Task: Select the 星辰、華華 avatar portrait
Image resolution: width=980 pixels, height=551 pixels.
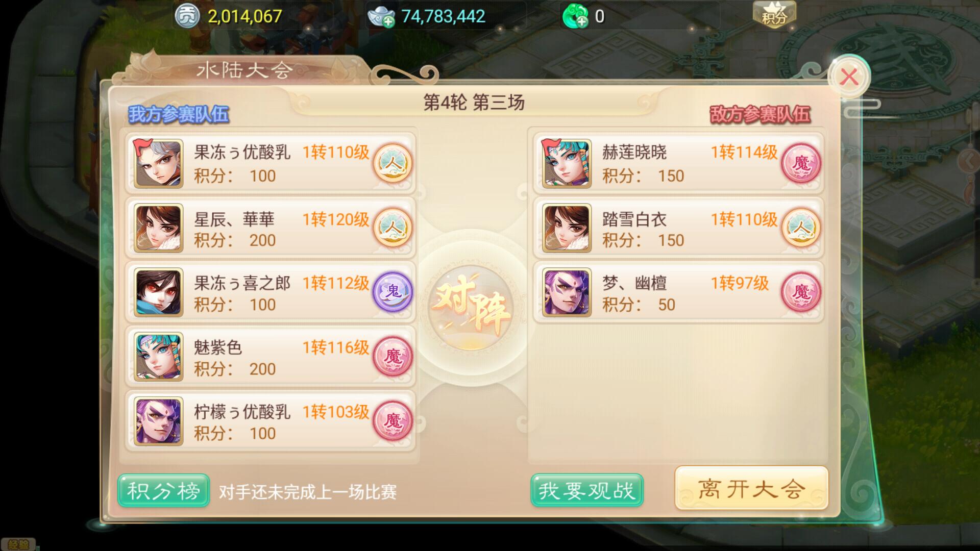Action: (158, 228)
